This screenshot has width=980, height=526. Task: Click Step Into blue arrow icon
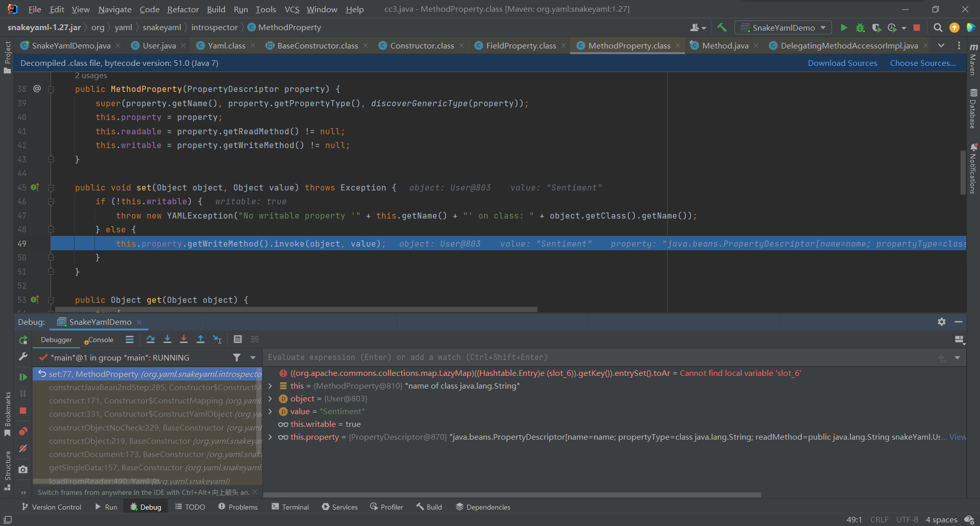[167, 339]
